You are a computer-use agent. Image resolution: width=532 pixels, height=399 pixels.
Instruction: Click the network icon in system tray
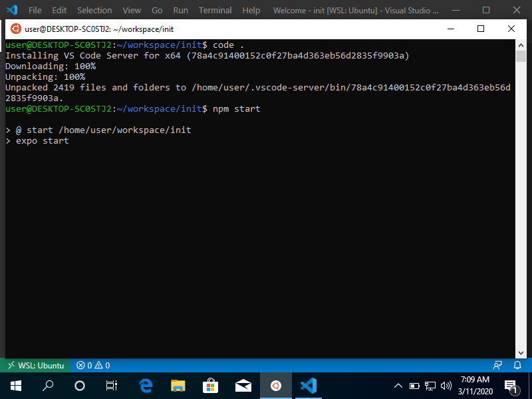[430, 386]
